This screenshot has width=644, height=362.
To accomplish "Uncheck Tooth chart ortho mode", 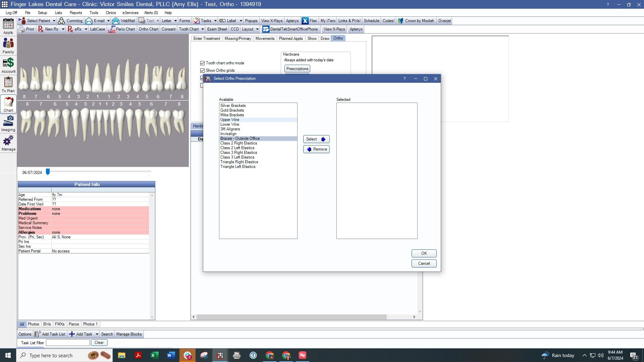I will pos(202,63).
